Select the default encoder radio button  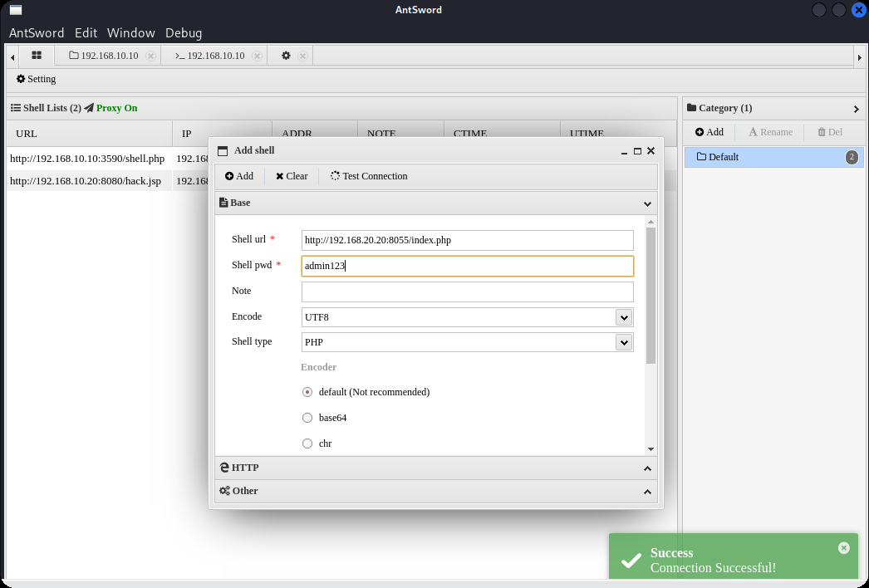tap(307, 392)
